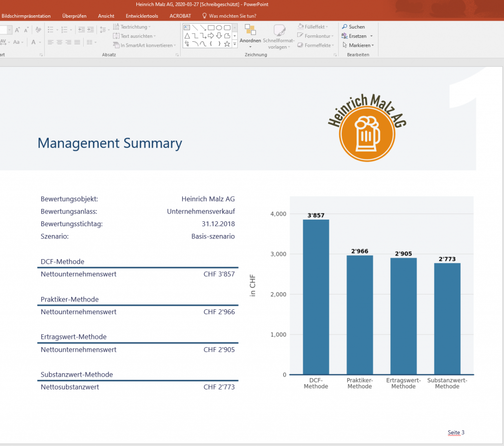Select the rectangle shape

[x=211, y=28]
